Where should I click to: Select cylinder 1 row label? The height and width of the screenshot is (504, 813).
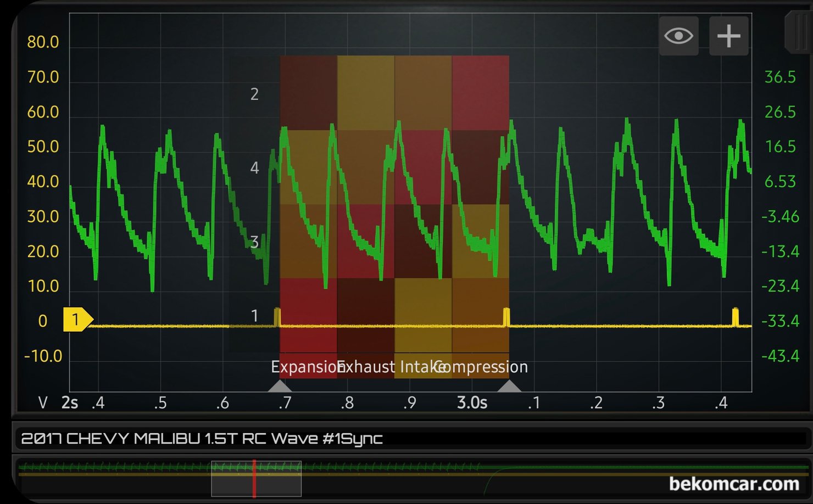coord(254,316)
